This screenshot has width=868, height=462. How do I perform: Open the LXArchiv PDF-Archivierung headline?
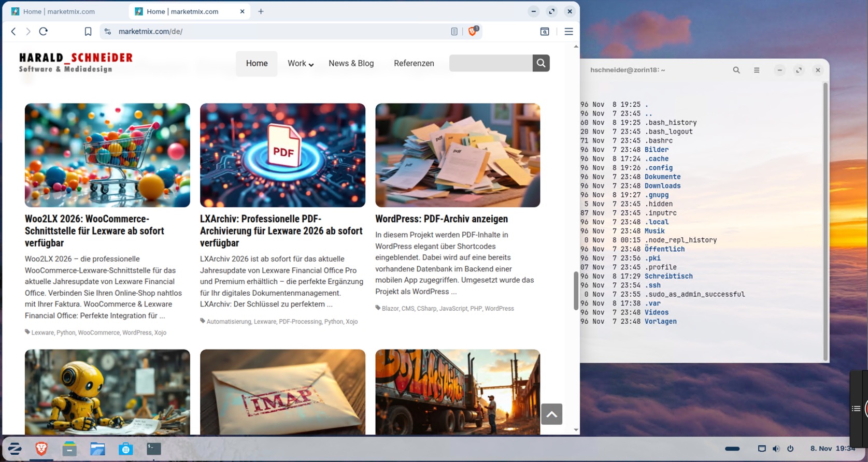pyautogui.click(x=281, y=231)
